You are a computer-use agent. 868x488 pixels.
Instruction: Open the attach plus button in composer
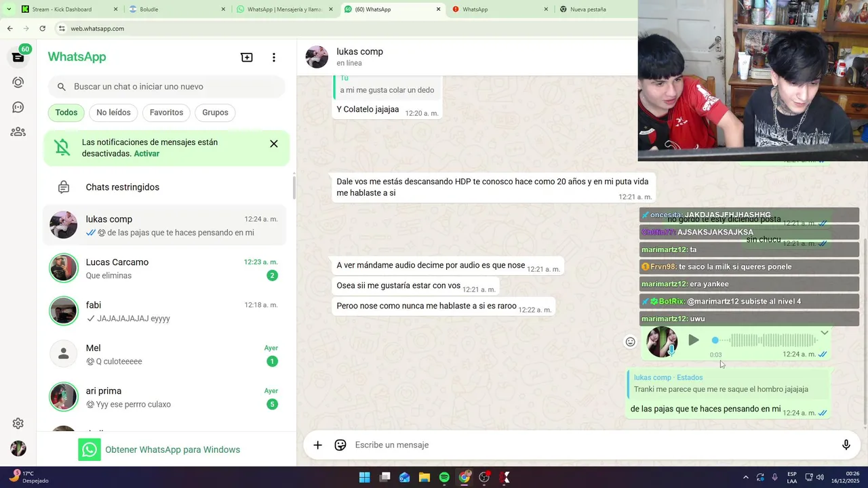tap(317, 445)
